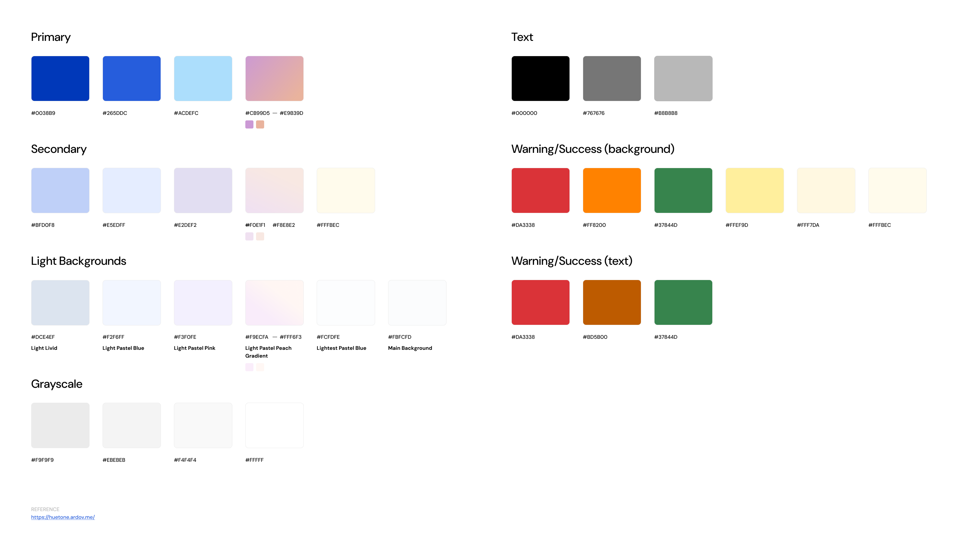Image resolution: width=980 pixels, height=551 pixels.
Task: Open the huetone.ardov.me reference link
Action: point(63,517)
